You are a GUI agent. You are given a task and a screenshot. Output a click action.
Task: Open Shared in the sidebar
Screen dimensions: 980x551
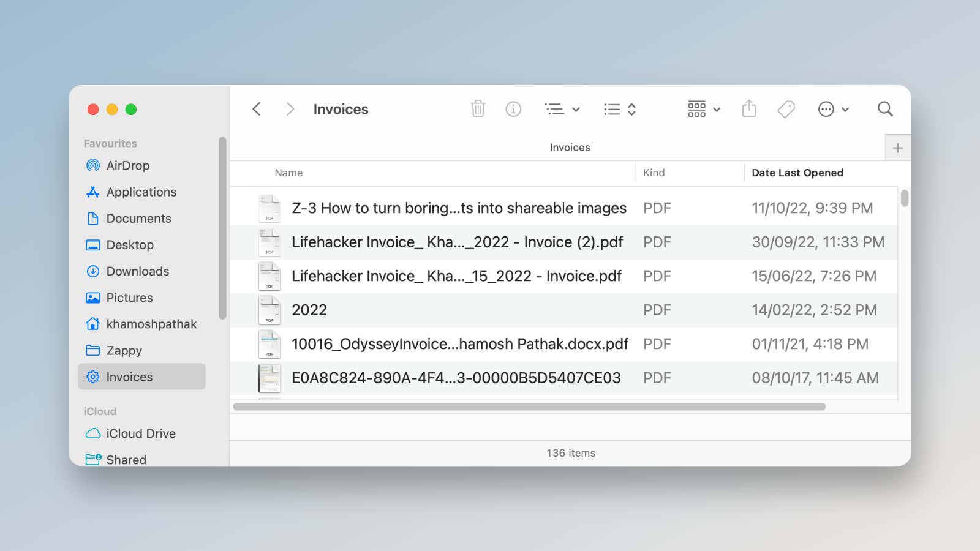click(141, 459)
